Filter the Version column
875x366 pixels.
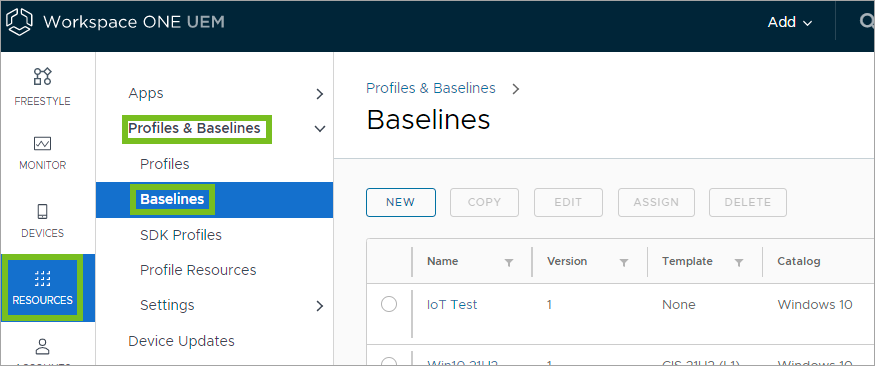[x=624, y=262]
